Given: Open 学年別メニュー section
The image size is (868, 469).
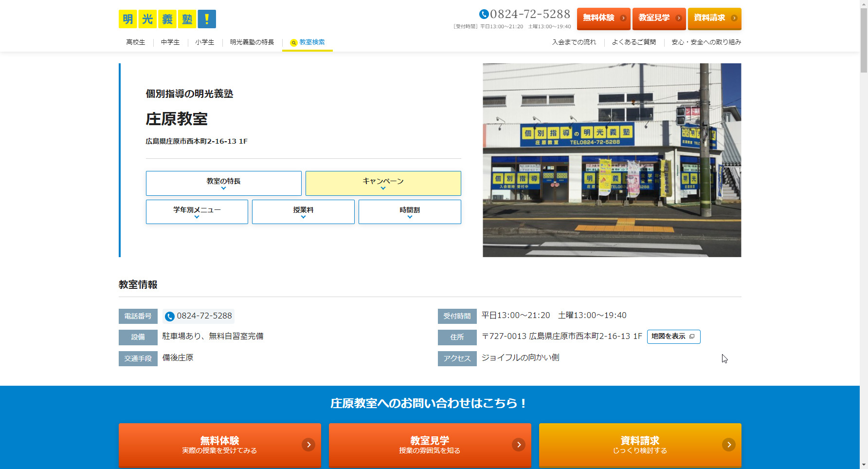Looking at the screenshot, I should point(197,212).
